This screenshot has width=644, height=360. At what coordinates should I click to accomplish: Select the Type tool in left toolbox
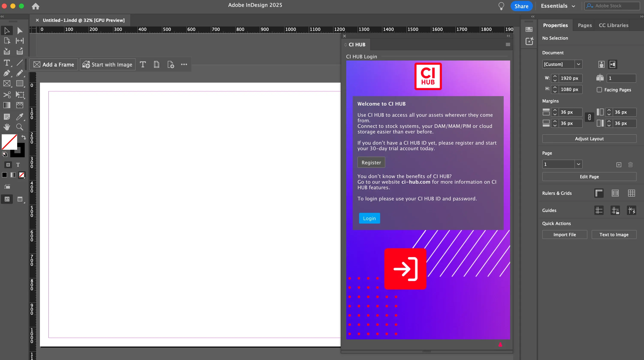tap(7, 63)
